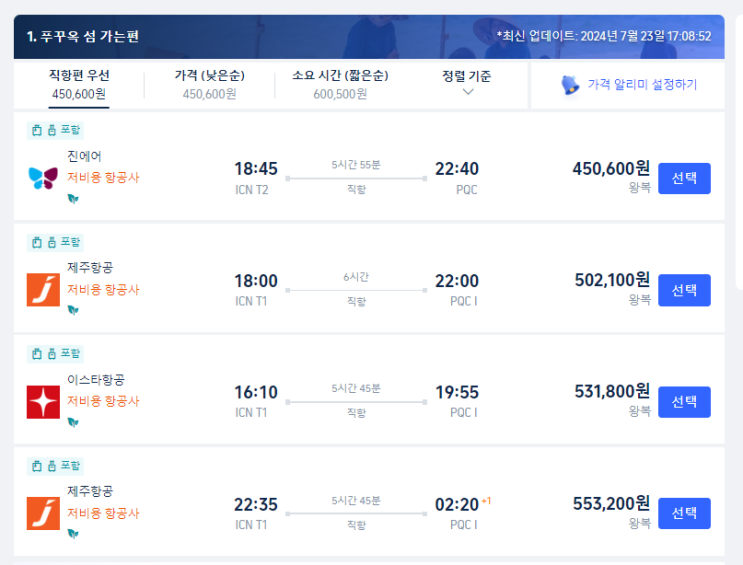Click the baggage 포함 badge on the 22:35 flight
This screenshot has height=565, width=743.
coord(56,466)
